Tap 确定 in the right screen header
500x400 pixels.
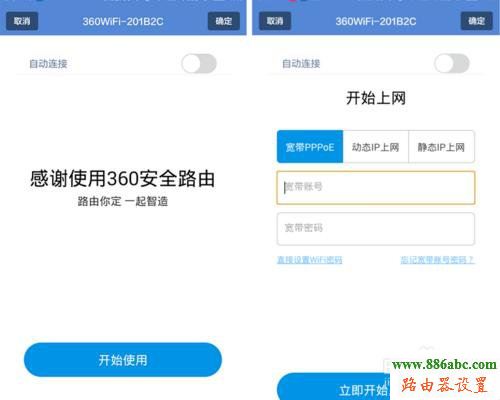coord(477,21)
